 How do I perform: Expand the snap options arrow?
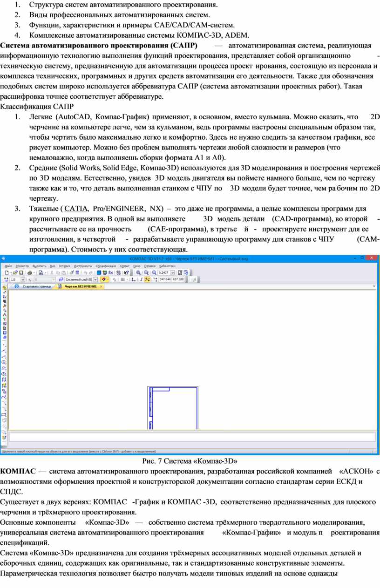[x=108, y=279]
